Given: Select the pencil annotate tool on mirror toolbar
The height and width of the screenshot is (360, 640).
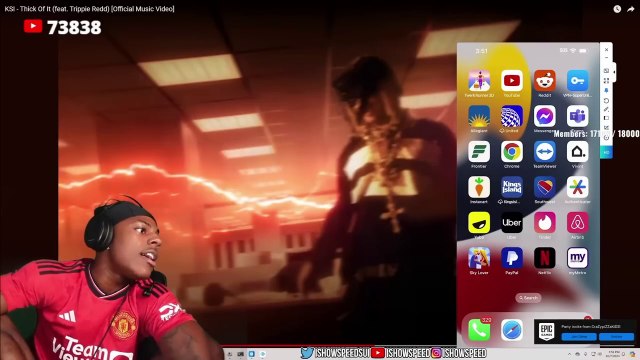Looking at the screenshot, I should (x=606, y=109).
